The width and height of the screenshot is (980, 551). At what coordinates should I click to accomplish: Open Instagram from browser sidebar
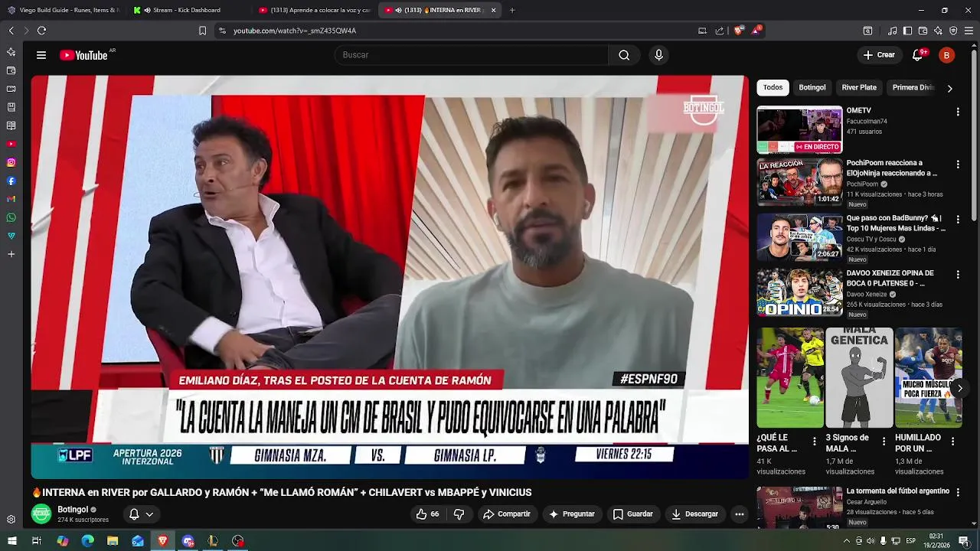click(x=11, y=162)
